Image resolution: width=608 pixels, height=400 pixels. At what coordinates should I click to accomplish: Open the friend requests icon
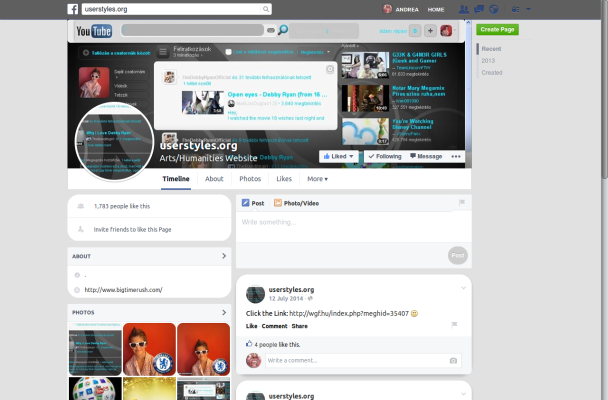pyautogui.click(x=463, y=9)
